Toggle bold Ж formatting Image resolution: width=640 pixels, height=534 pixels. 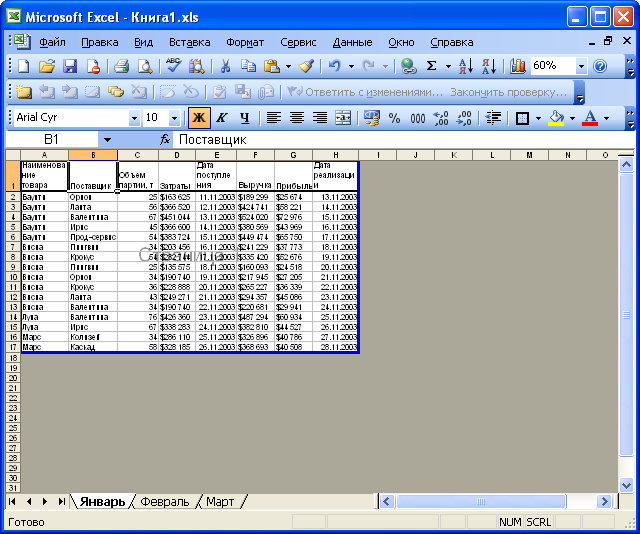(x=199, y=118)
